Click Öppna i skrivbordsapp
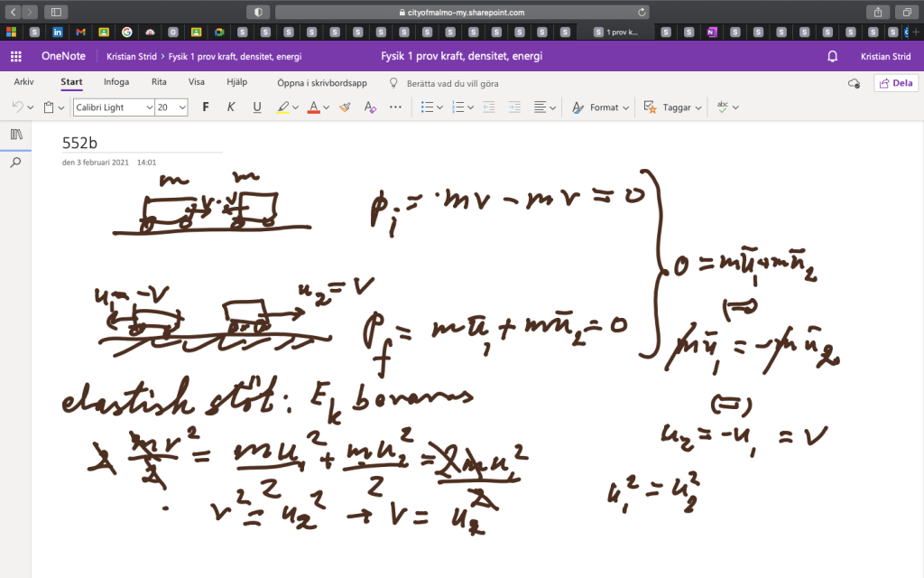Viewport: 924px width, 578px height. (322, 83)
